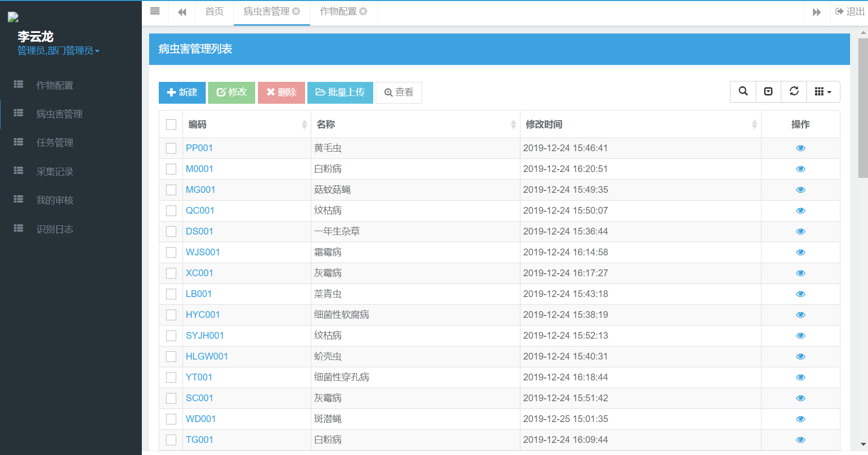Viewport: 868px width, 455px height.
Task: Open 采集记录 in the sidebar menu
Action: [x=71, y=172]
